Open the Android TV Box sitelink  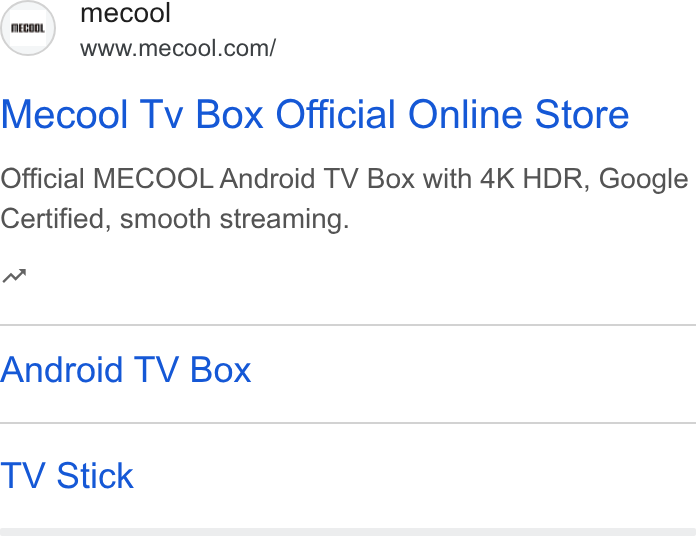[126, 370]
